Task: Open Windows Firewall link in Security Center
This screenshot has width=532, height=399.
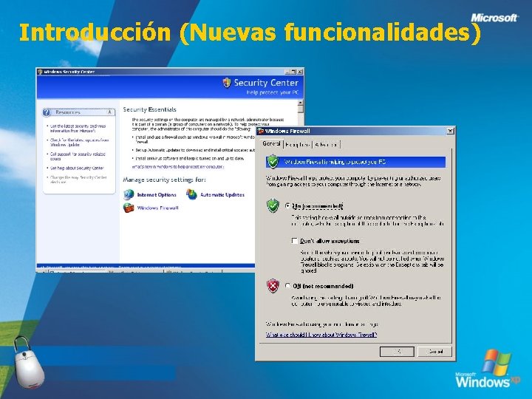Action: [x=158, y=208]
